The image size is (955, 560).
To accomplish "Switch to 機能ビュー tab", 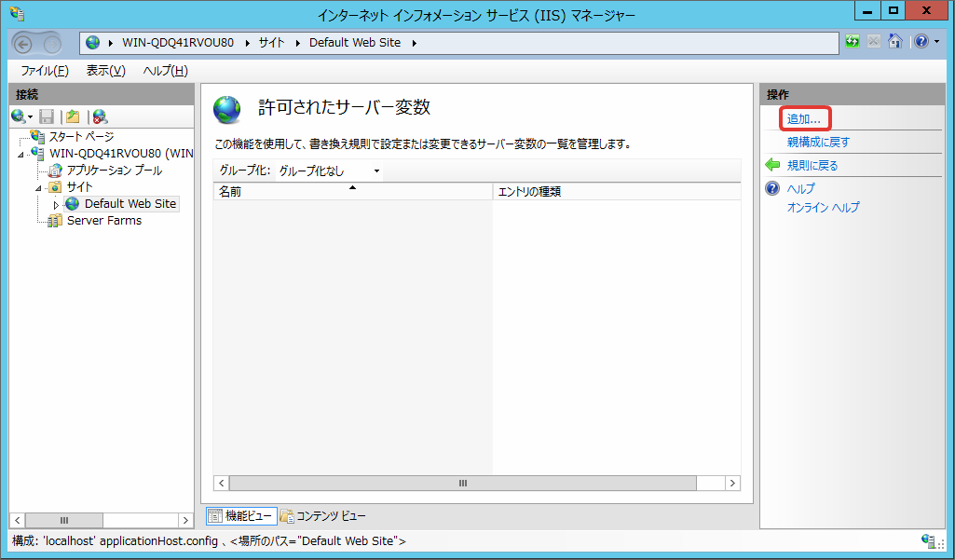I will 242,516.
